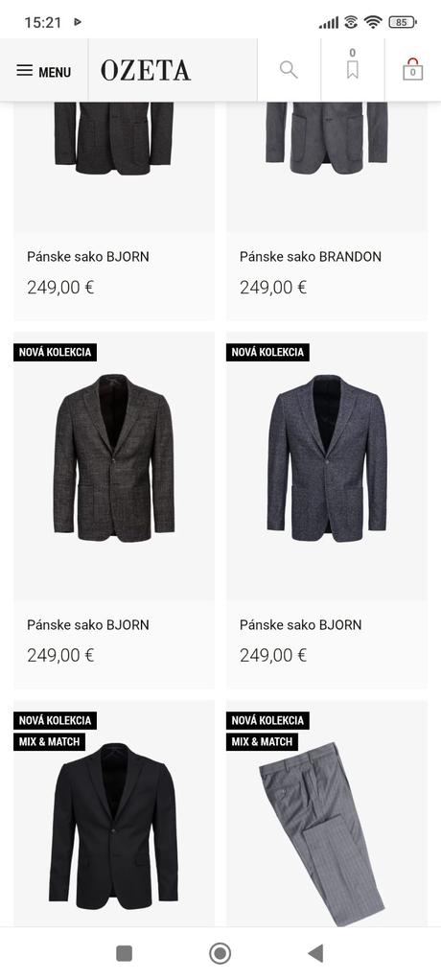
Task: Tap the Android home circle icon
Action: click(220, 953)
